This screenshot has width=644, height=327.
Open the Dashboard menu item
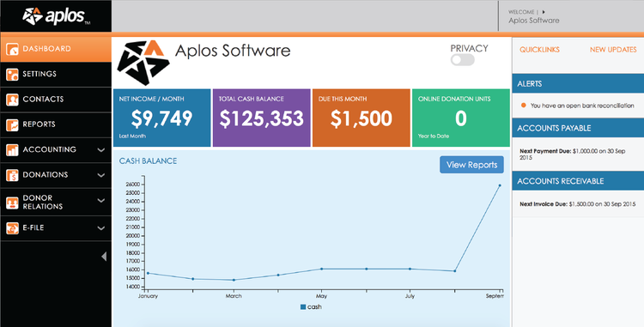pyautogui.click(x=56, y=49)
